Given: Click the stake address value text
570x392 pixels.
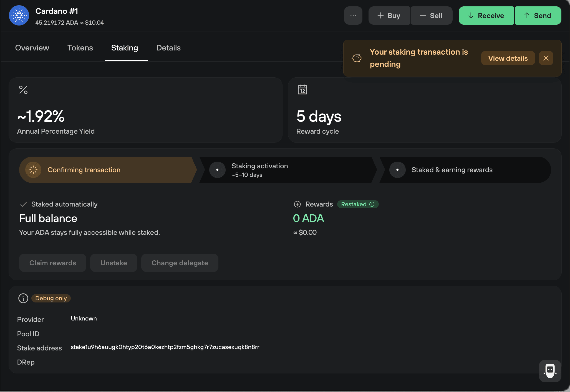Looking at the screenshot, I should click(x=165, y=347).
